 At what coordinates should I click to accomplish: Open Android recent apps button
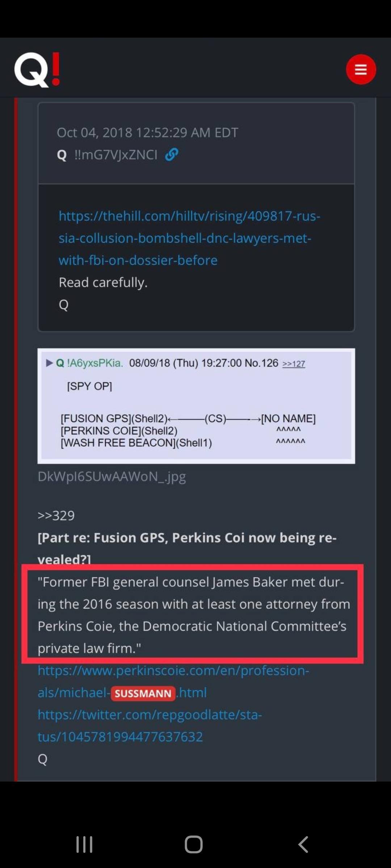tap(84, 844)
